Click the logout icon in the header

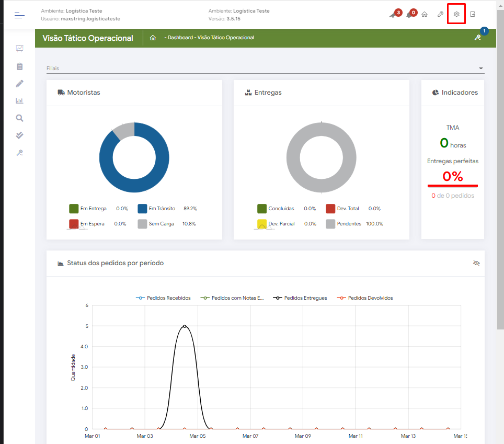click(x=473, y=14)
